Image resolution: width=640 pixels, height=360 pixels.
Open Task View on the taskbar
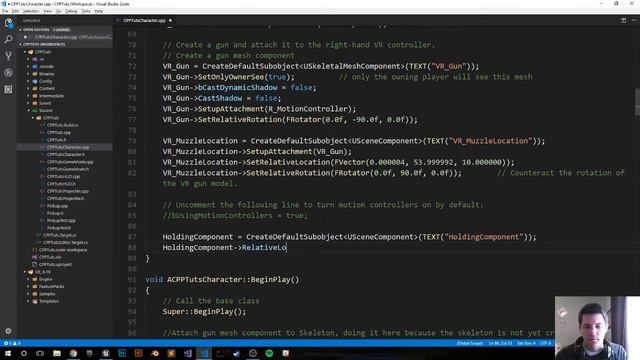coord(40,353)
